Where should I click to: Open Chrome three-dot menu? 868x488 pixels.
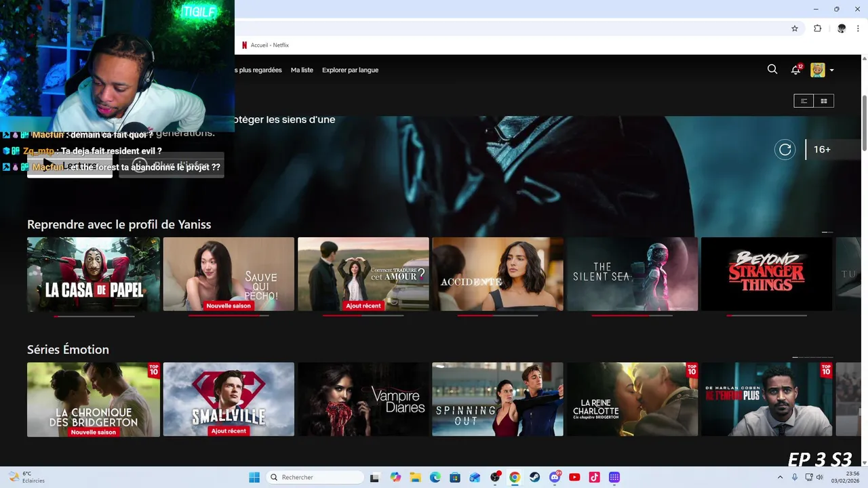[858, 28]
